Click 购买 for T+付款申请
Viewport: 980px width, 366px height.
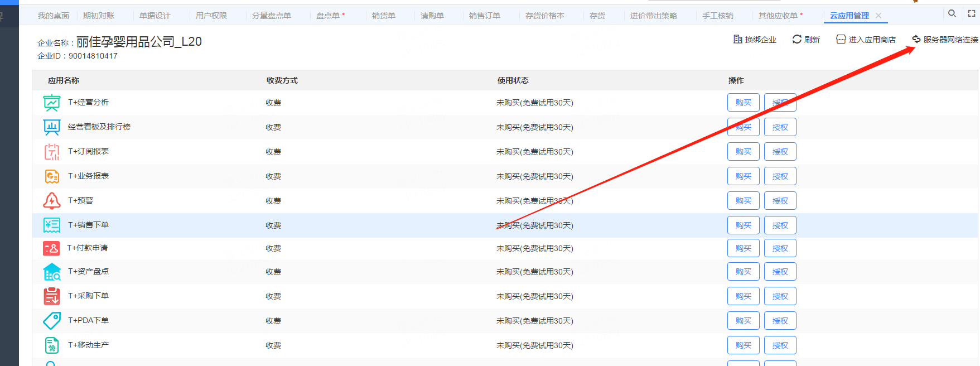point(744,248)
